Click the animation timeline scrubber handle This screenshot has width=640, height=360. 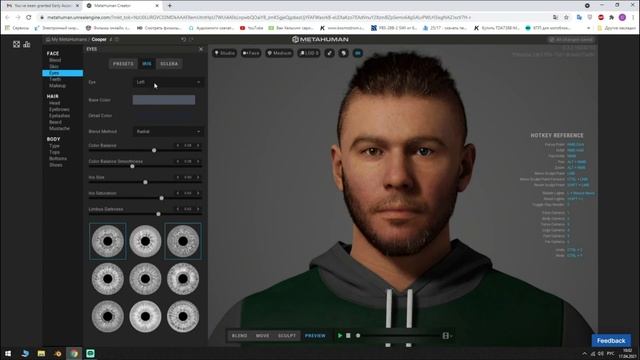(x=358, y=336)
